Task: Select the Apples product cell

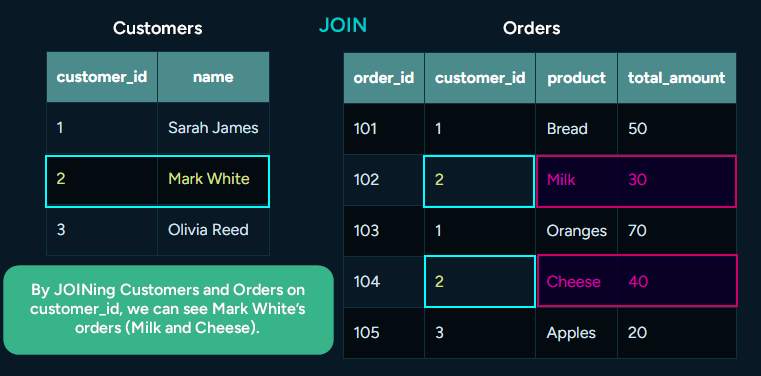Action: pyautogui.click(x=577, y=333)
